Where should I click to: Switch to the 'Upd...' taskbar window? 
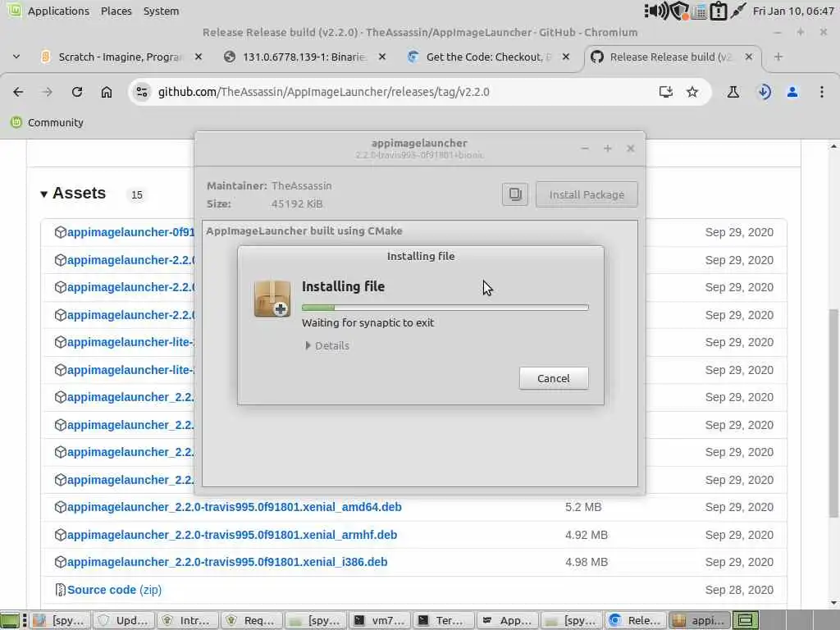(124, 620)
